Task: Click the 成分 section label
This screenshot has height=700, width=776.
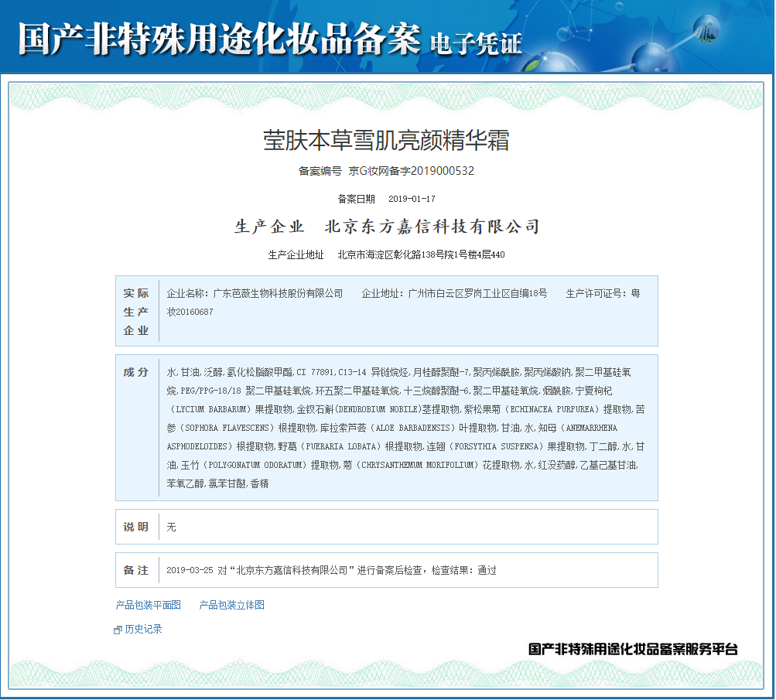Action: point(136,372)
